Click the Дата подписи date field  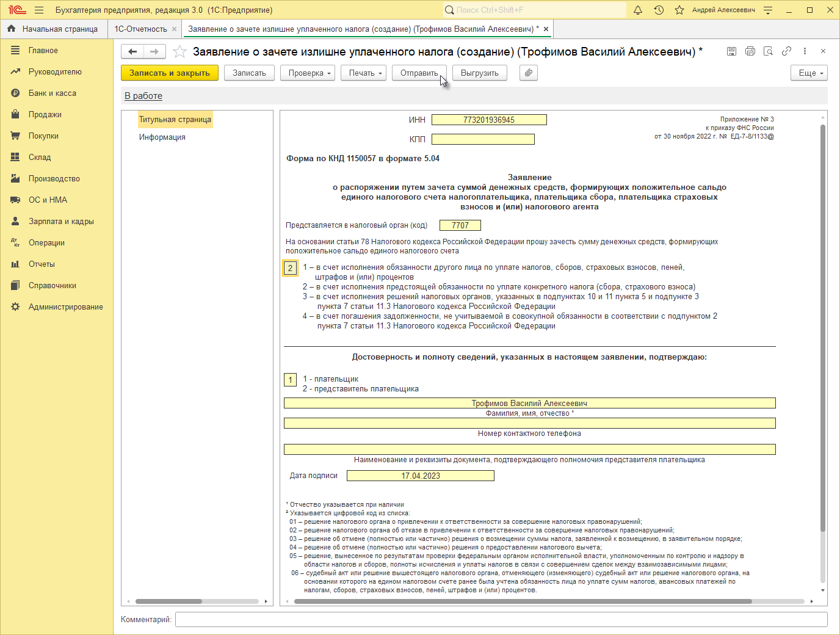pos(421,476)
